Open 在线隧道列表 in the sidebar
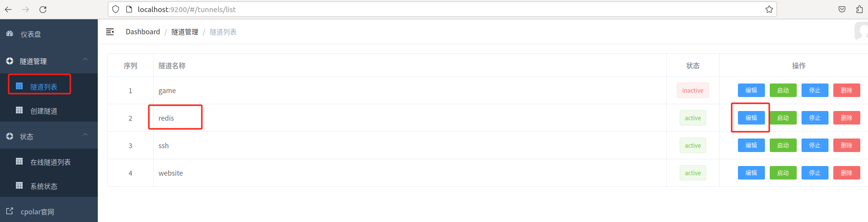 pos(50,162)
